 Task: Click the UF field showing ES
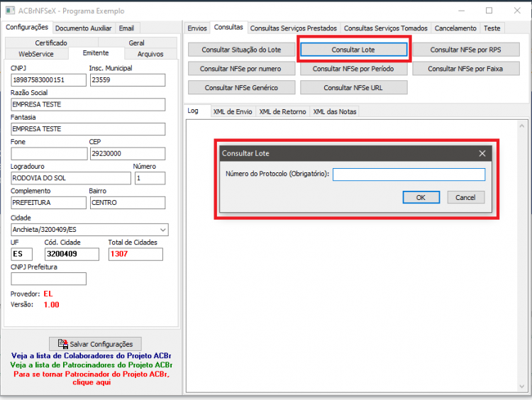(x=22, y=254)
